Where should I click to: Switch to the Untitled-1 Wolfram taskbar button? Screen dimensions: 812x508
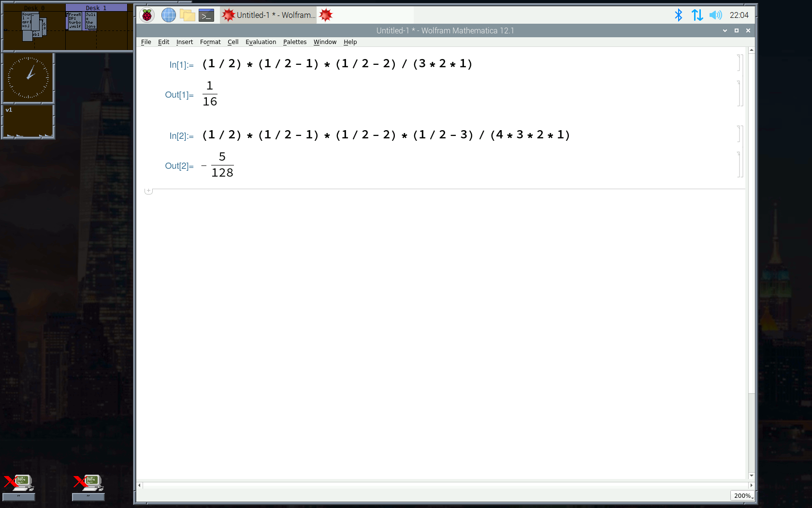[x=269, y=15]
